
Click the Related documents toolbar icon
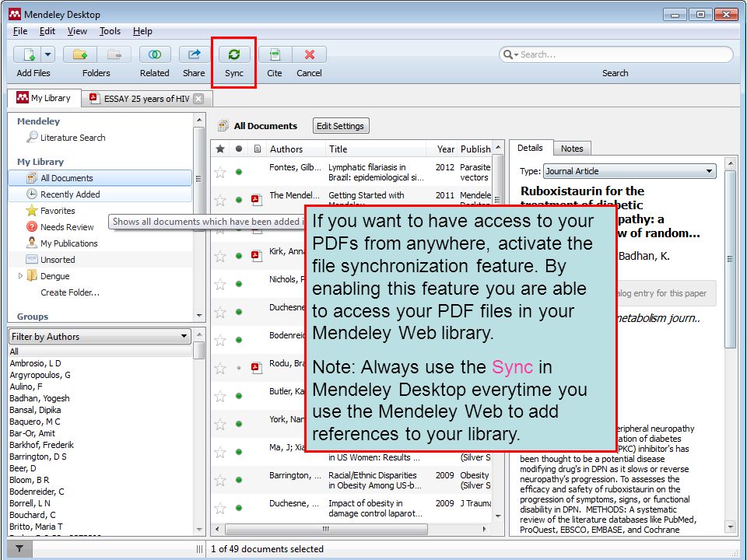click(155, 54)
